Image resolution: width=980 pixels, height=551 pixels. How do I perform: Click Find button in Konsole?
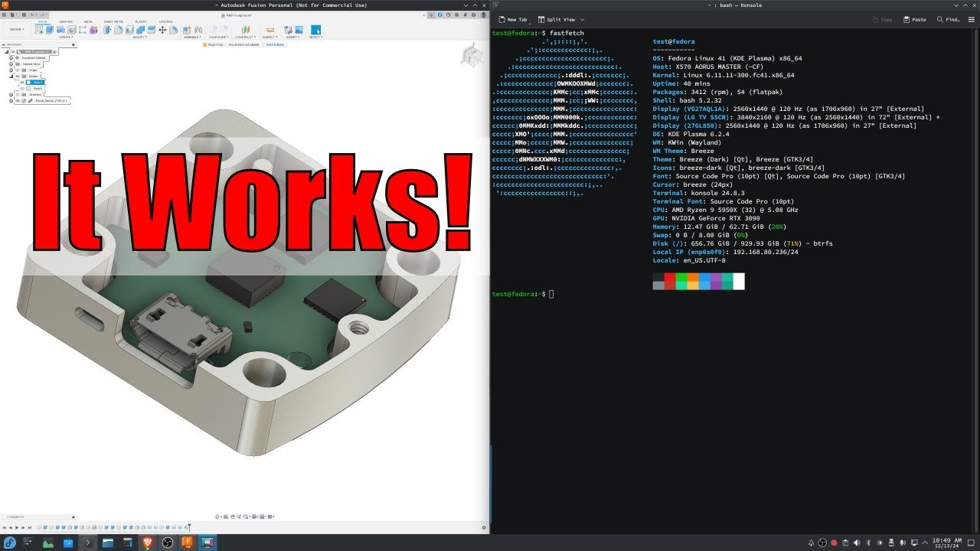(x=949, y=19)
